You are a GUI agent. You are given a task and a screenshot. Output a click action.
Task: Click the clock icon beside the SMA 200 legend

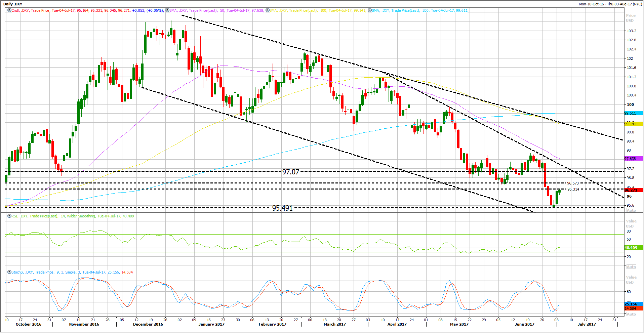[369, 10]
